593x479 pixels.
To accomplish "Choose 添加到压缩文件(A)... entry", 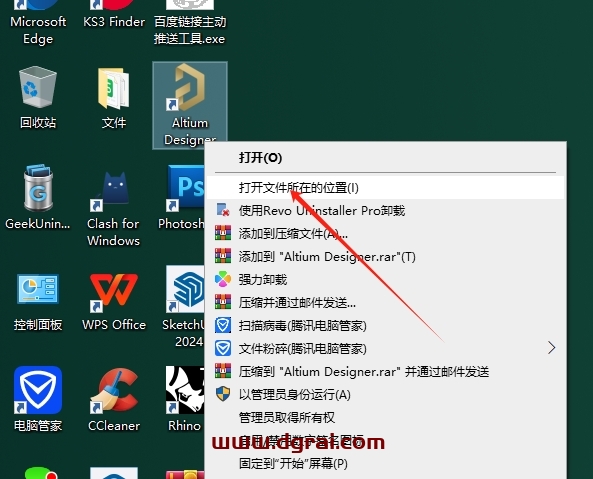I will click(385, 234).
